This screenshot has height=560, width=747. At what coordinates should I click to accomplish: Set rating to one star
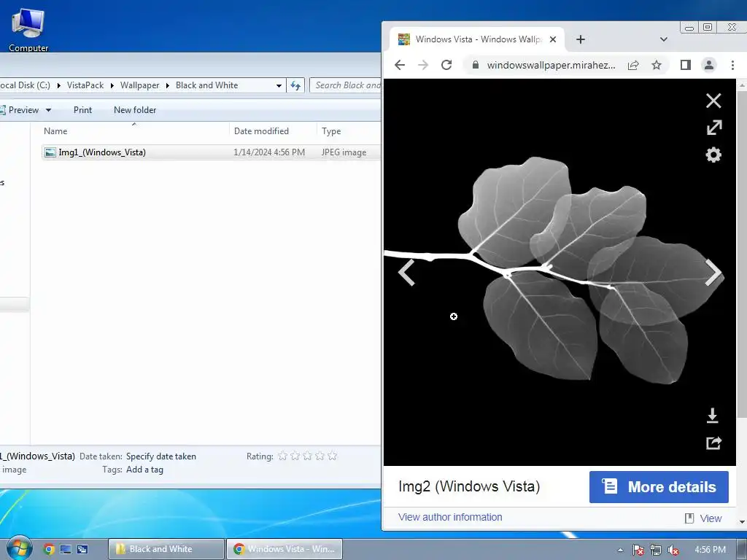point(282,456)
